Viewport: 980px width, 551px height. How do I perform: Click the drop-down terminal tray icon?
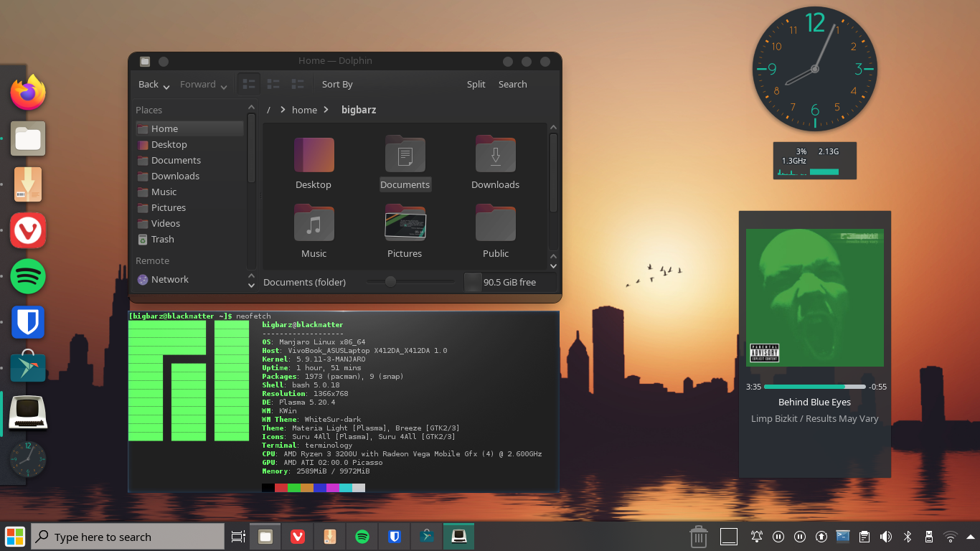point(843,537)
